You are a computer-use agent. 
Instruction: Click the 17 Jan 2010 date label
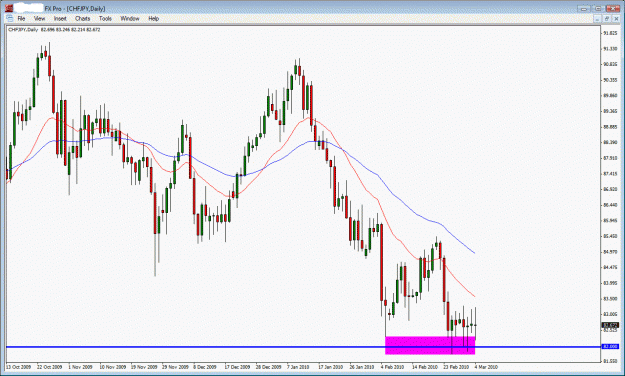330,367
